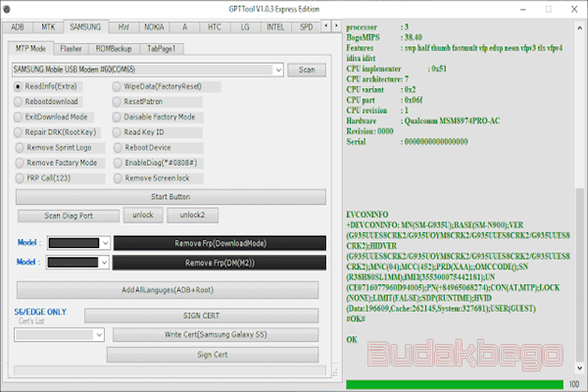The height and width of the screenshot is (392, 588).
Task: Open the SPD tab
Action: (307, 27)
